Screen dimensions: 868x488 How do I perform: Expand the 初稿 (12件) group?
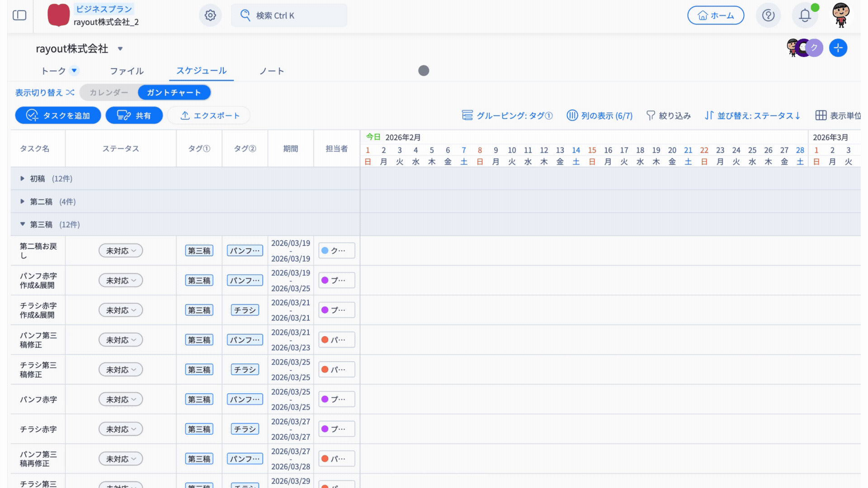point(23,179)
